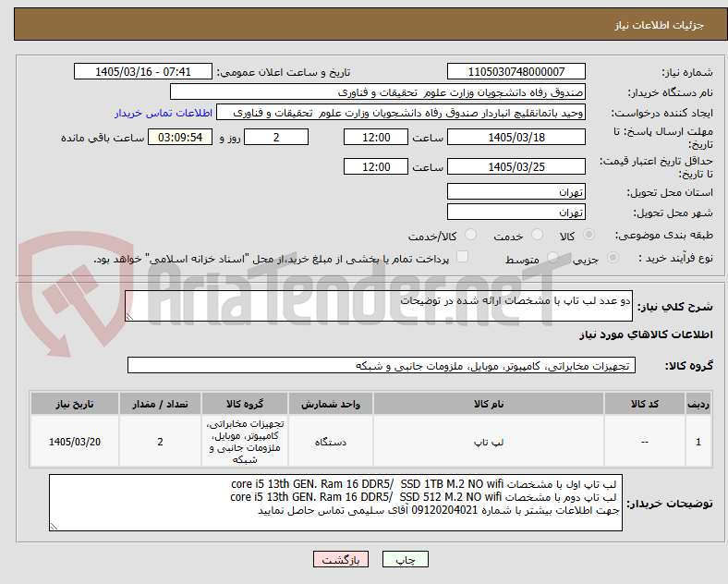728x584 pixels.
Task: Select the جزیی purchase type radio
Action: tap(613, 257)
